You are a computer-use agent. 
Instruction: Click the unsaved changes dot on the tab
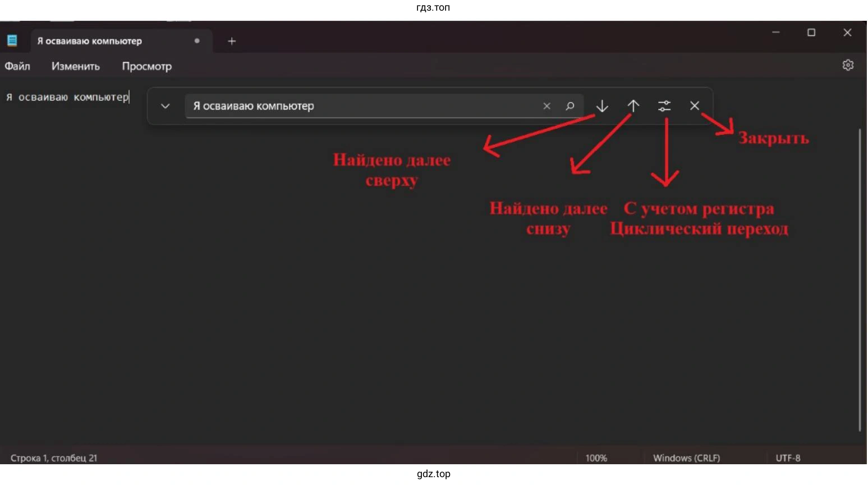click(x=197, y=40)
